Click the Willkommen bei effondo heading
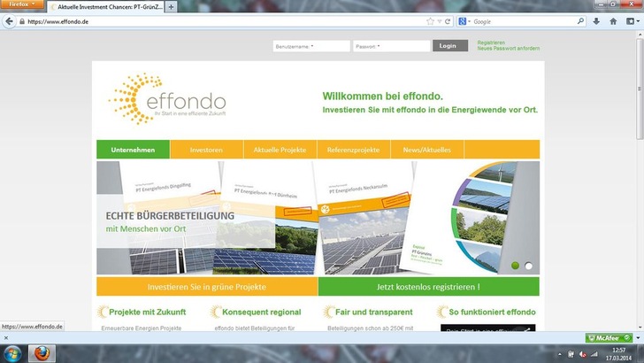Viewport: 644px width, 363px height. pyautogui.click(x=383, y=97)
